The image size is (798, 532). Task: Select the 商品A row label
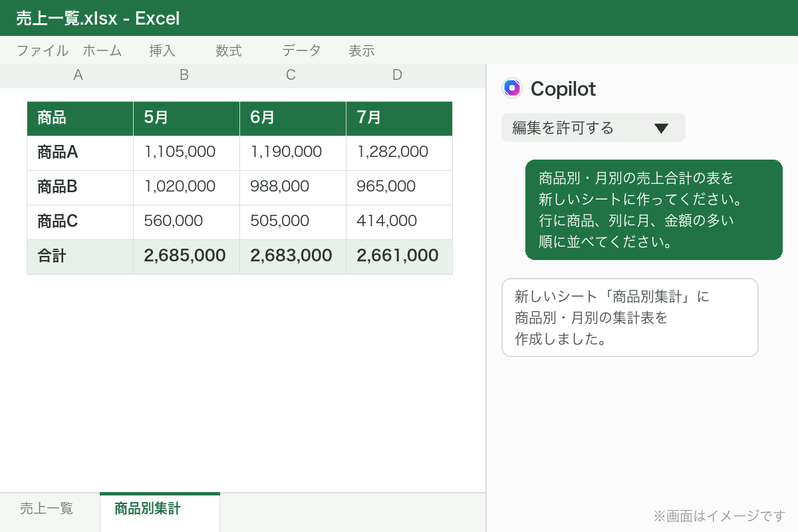tap(80, 153)
